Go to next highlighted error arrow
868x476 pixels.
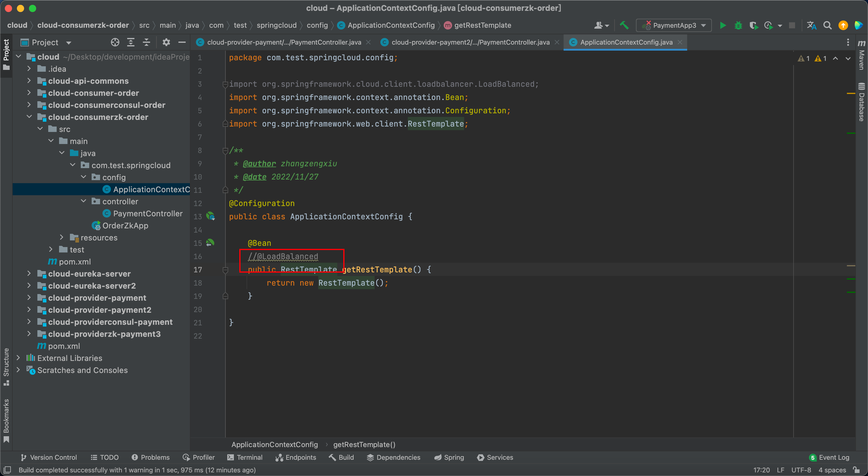(848, 58)
